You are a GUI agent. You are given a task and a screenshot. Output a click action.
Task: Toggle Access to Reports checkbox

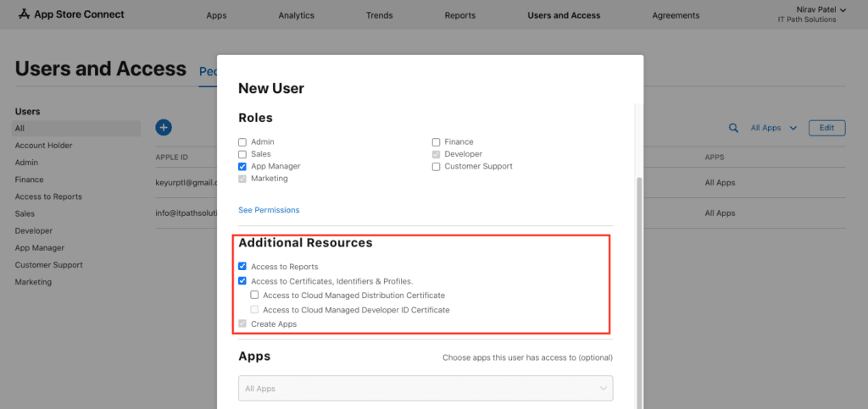(242, 267)
